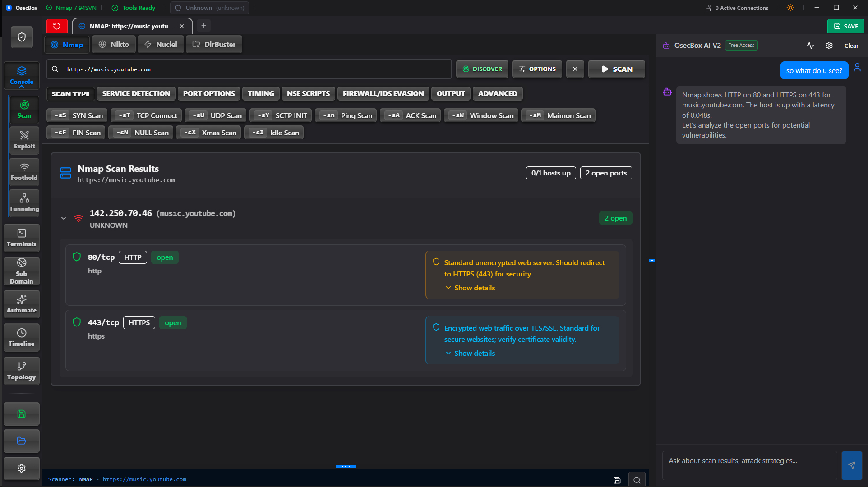Add a new tab with plus
868x487 pixels.
204,26
